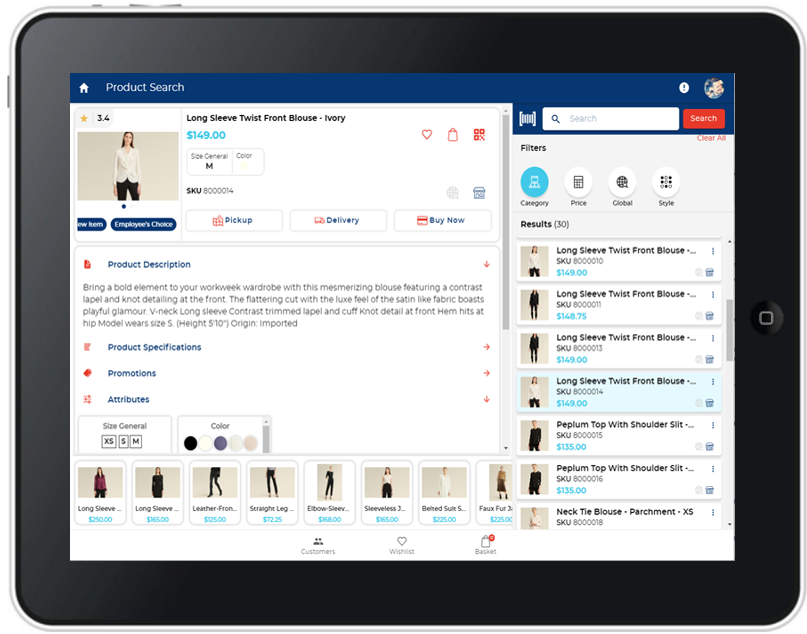
Task: Add blouse to basket with bag icon
Action: 452,135
